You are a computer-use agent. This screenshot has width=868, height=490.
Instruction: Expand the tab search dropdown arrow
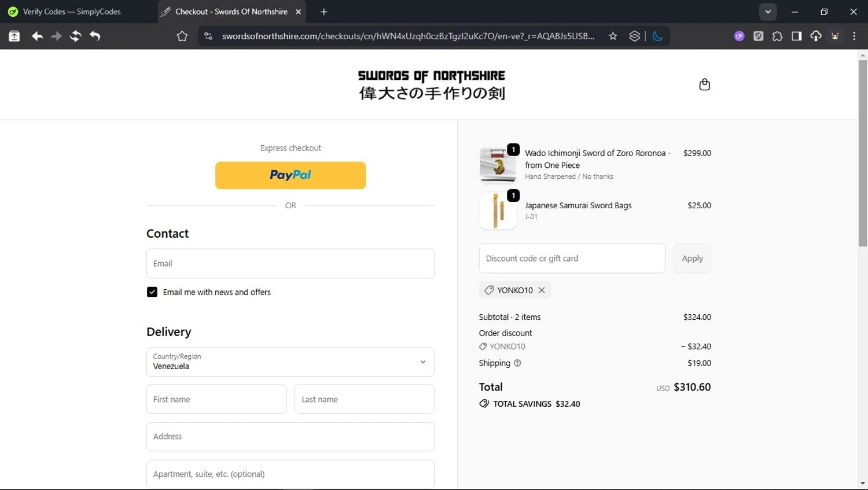pyautogui.click(x=768, y=12)
